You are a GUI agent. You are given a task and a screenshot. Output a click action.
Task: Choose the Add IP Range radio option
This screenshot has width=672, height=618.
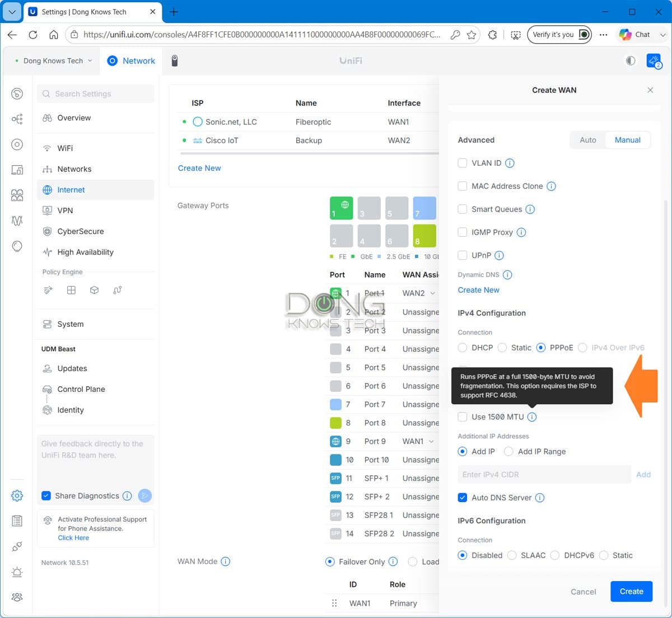pos(509,451)
